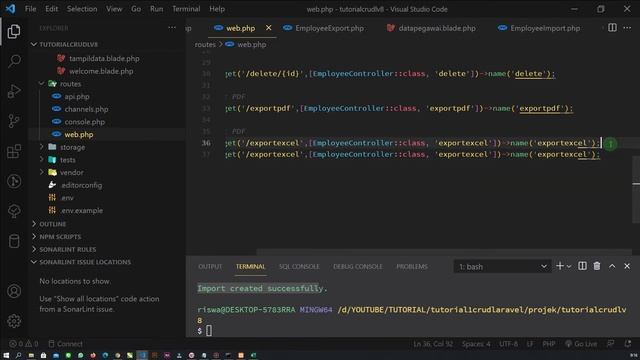Image resolution: width=640 pixels, height=360 pixels.
Task: Close the terminal panel
Action: point(627,266)
